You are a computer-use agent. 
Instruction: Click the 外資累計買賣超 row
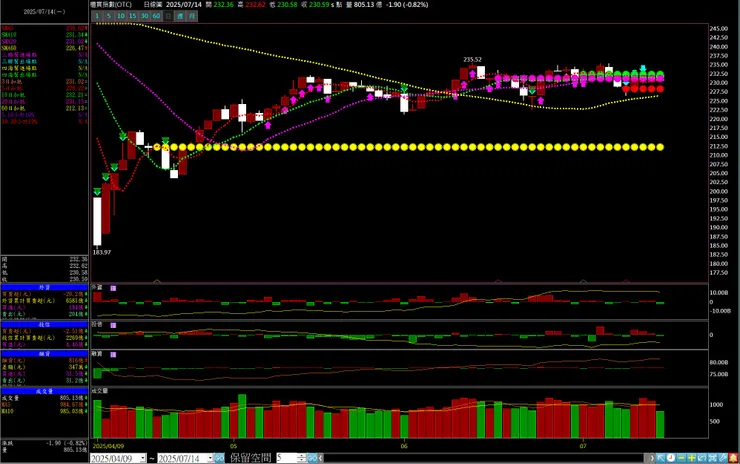(44, 301)
